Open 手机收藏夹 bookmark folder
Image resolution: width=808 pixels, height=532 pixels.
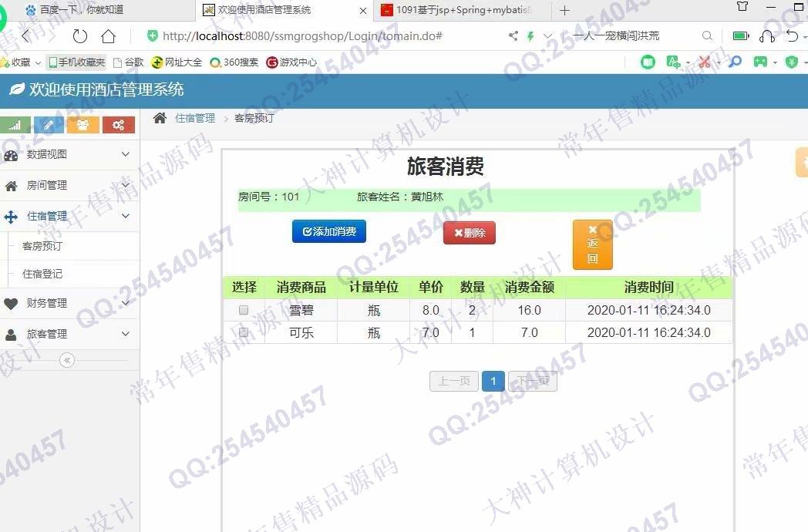click(76, 62)
